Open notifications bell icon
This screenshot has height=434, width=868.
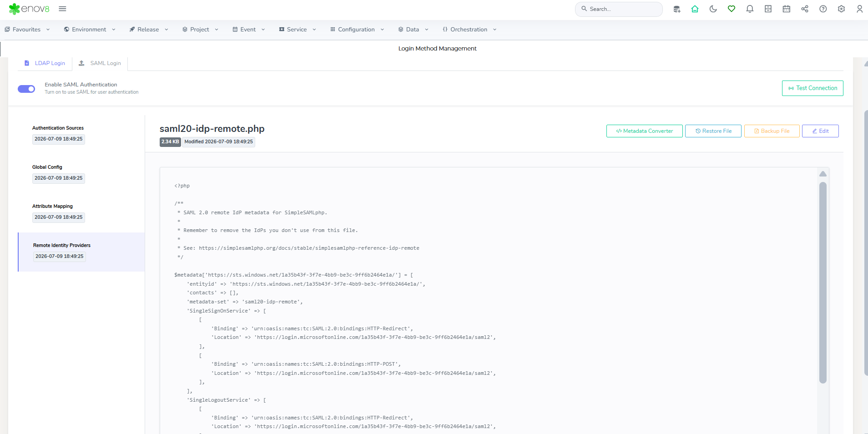click(750, 9)
